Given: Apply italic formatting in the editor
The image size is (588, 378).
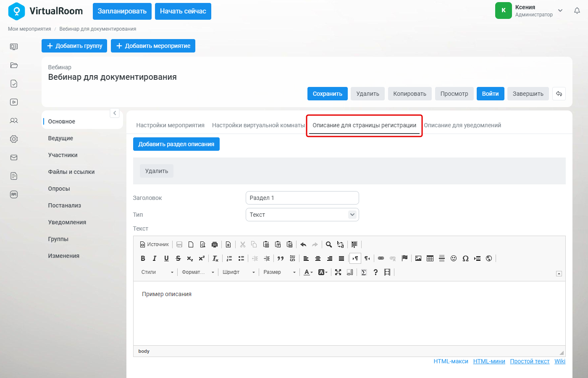Looking at the screenshot, I should [155, 258].
